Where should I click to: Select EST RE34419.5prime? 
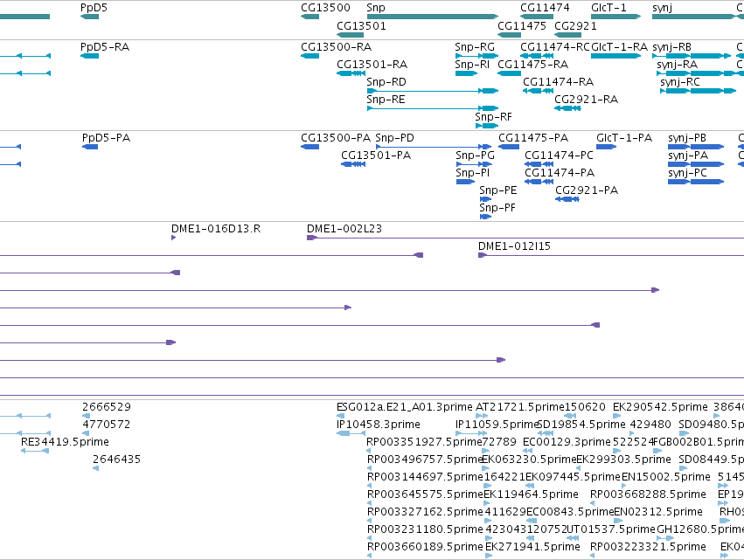[35, 451]
